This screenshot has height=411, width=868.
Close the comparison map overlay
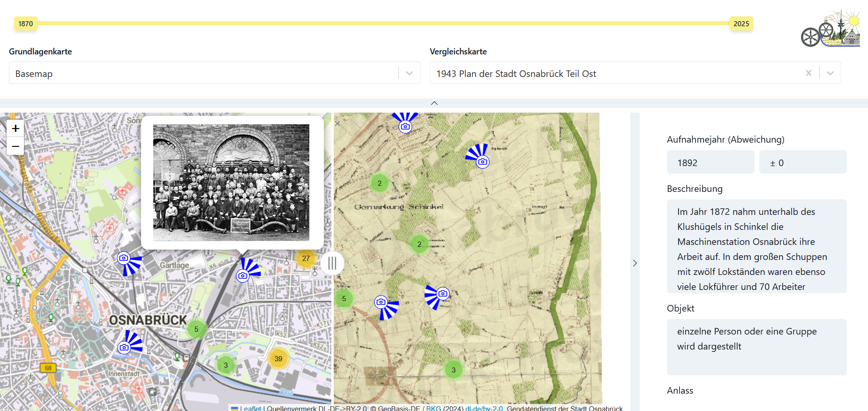point(337,124)
